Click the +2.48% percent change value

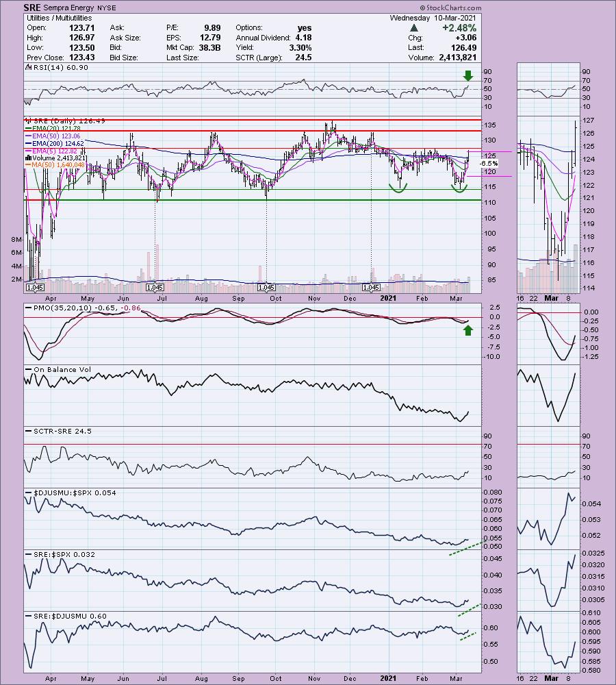(x=459, y=28)
